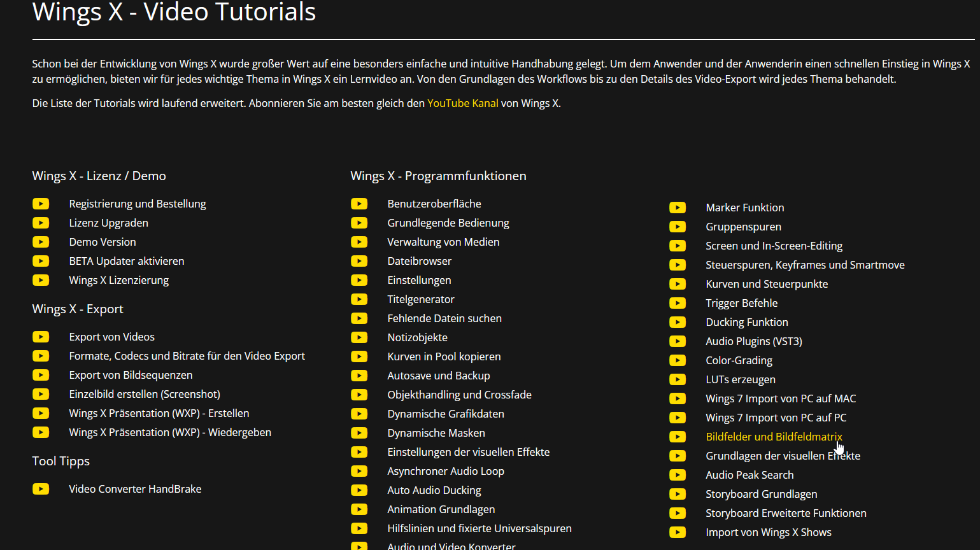The image size is (980, 550).
Task: Open the Formate, Codecs und Bitrate tutorial
Action: click(187, 356)
